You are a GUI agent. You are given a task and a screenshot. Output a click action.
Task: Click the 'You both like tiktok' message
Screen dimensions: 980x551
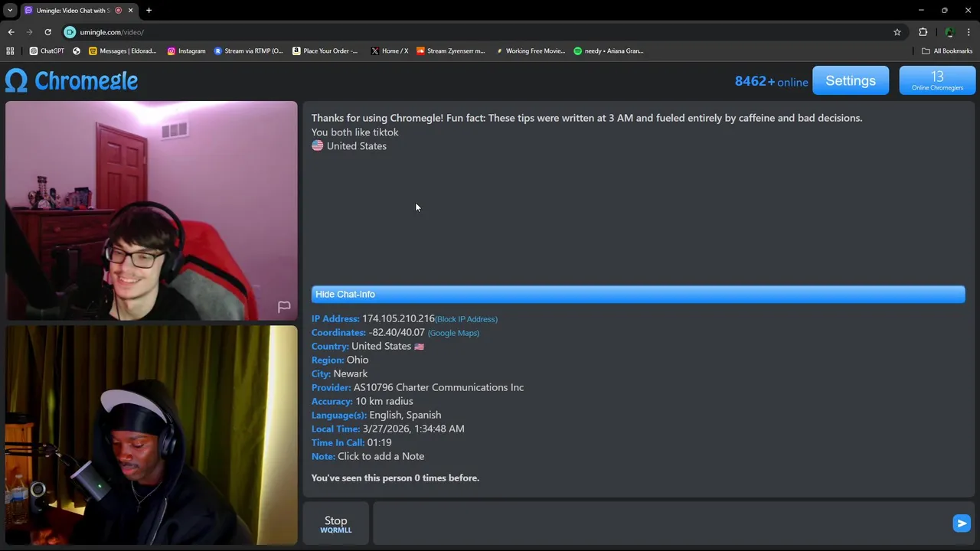(354, 132)
